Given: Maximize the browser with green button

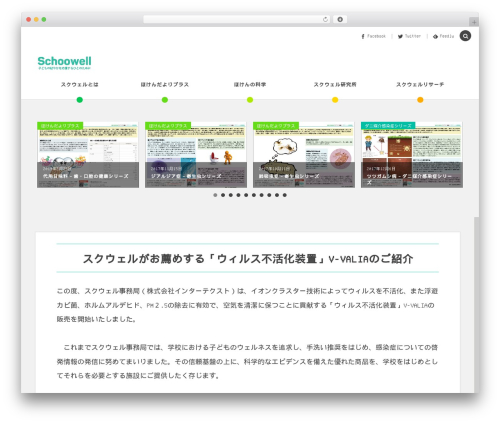Looking at the screenshot, I should pos(44,19).
